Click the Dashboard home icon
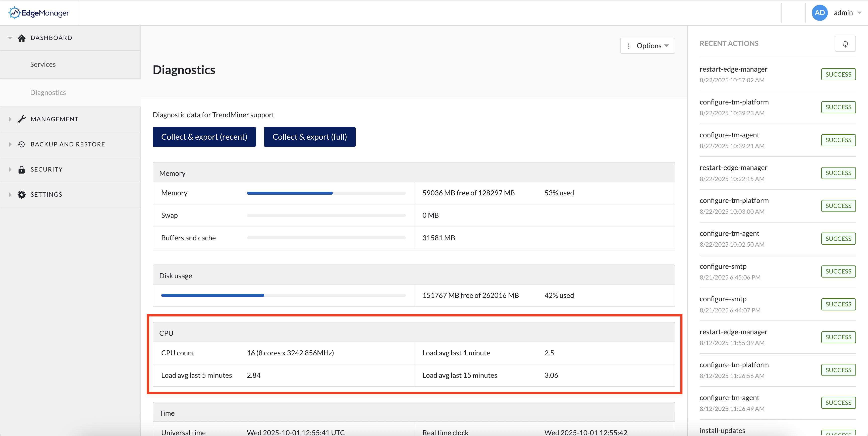The height and width of the screenshot is (436, 868). [x=22, y=38]
